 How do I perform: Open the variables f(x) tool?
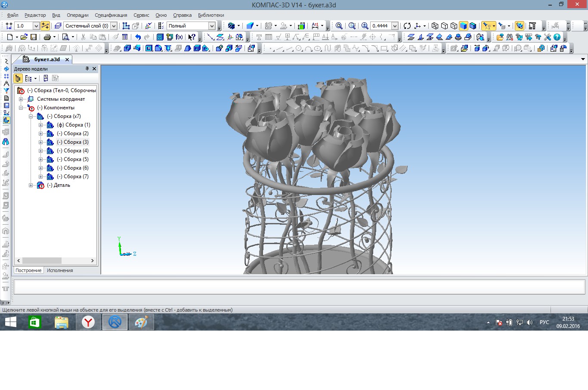tap(179, 37)
